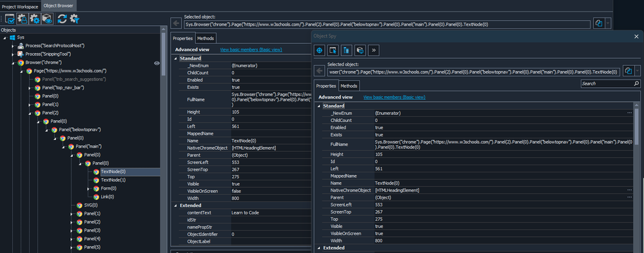Toggle the gears with blue gear toolbar icon
644x253 pixels.
click(x=35, y=19)
